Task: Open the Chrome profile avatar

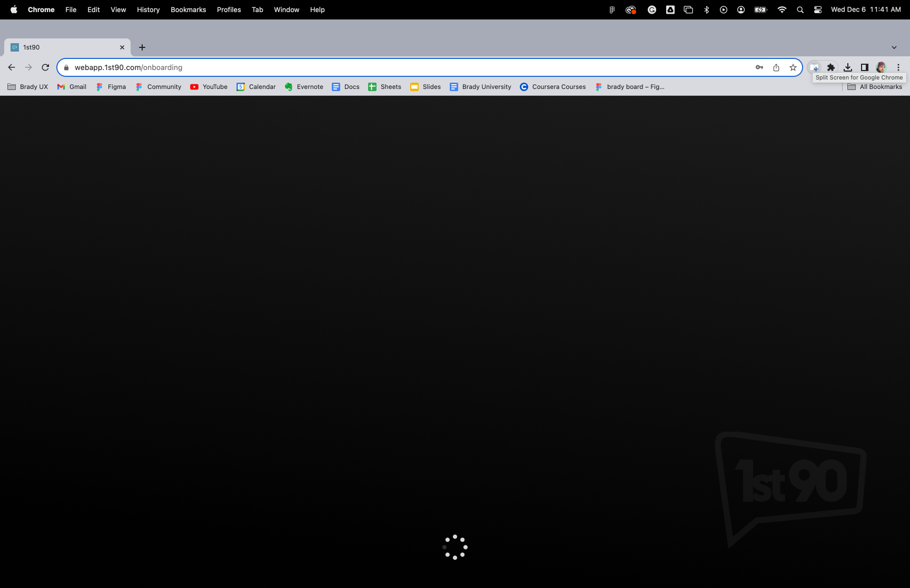Action: point(881,67)
